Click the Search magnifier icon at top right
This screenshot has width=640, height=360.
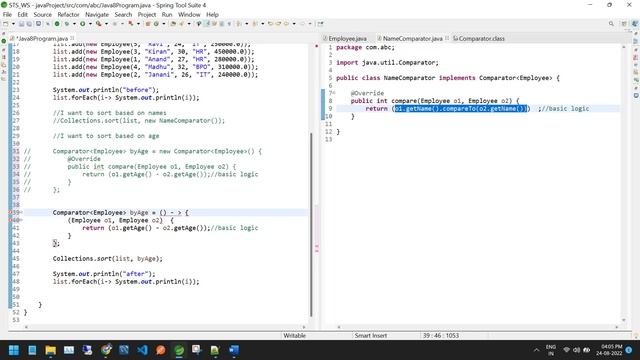coord(611,24)
